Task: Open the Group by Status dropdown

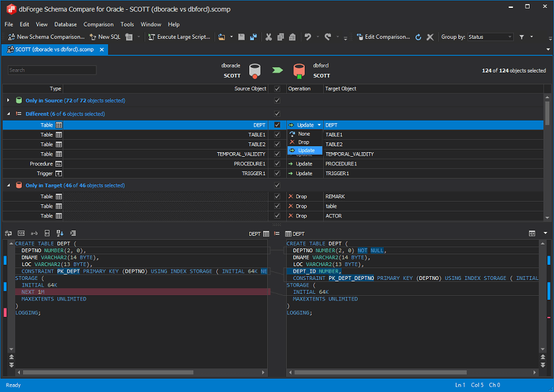Action: click(490, 37)
